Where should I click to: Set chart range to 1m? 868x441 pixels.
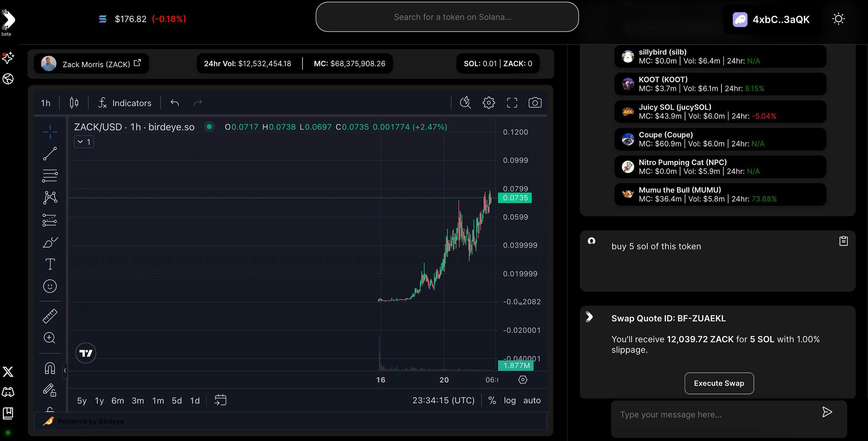click(158, 401)
